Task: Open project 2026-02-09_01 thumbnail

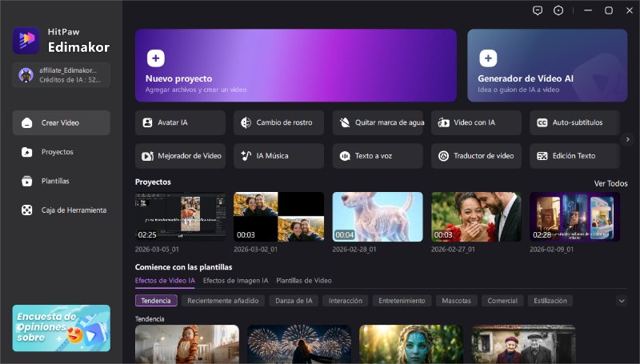Action: click(574, 217)
